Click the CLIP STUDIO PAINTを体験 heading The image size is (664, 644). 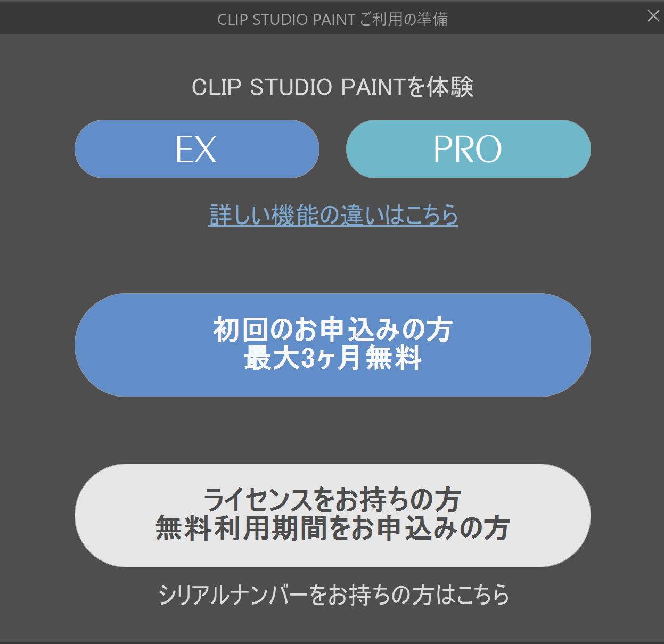333,87
